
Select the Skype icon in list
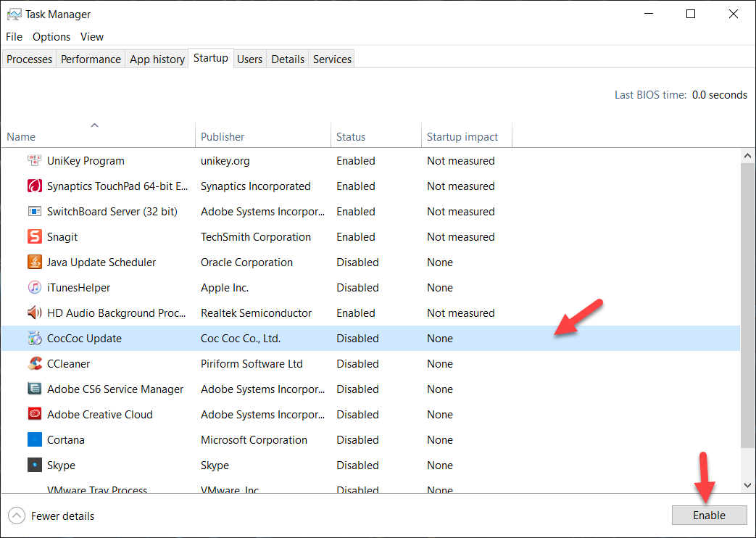pos(34,465)
